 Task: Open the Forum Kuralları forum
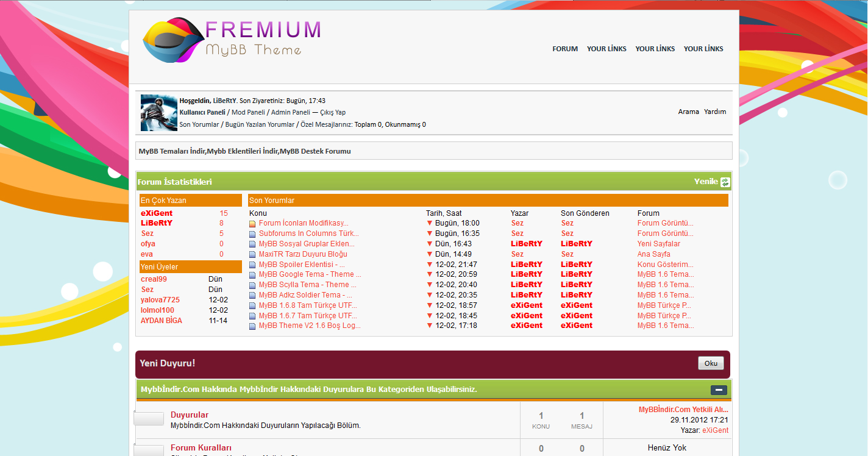click(201, 448)
